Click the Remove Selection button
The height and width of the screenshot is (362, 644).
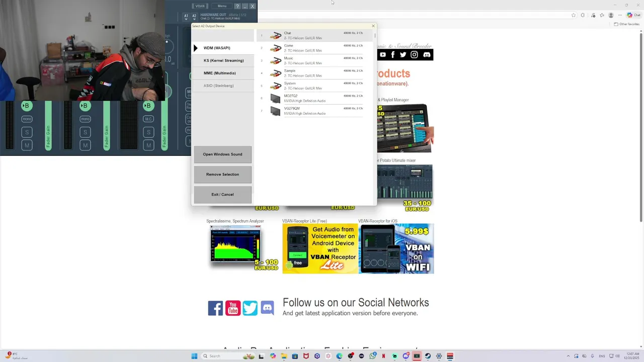pyautogui.click(x=222, y=174)
